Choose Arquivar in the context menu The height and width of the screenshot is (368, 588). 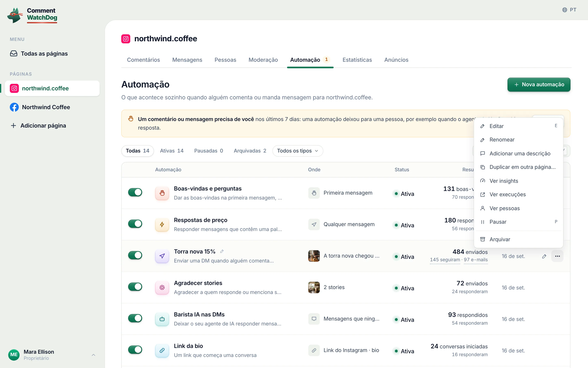tap(519, 239)
